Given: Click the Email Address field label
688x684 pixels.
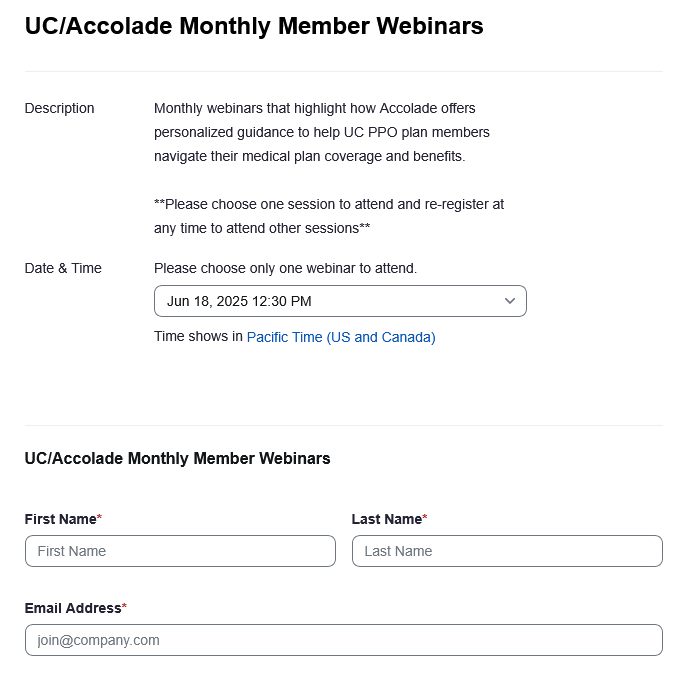Looking at the screenshot, I should pos(72,608).
